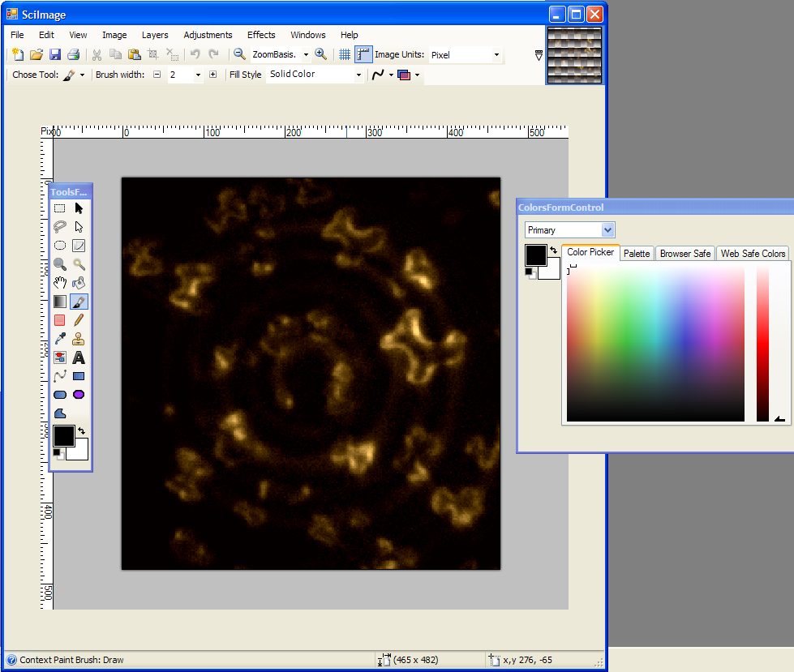The width and height of the screenshot is (794, 672).
Task: Click the Save icon in toolbar
Action: pyautogui.click(x=55, y=54)
